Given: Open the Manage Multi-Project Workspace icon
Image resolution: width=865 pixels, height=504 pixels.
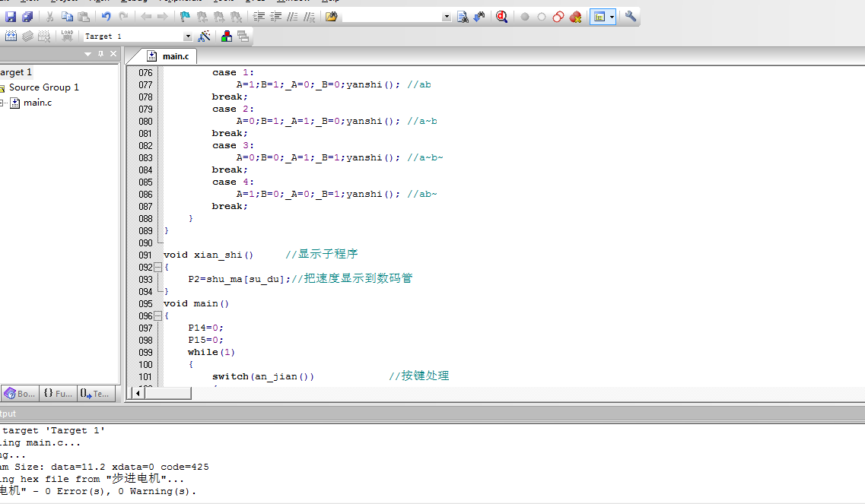Looking at the screenshot, I should (243, 36).
